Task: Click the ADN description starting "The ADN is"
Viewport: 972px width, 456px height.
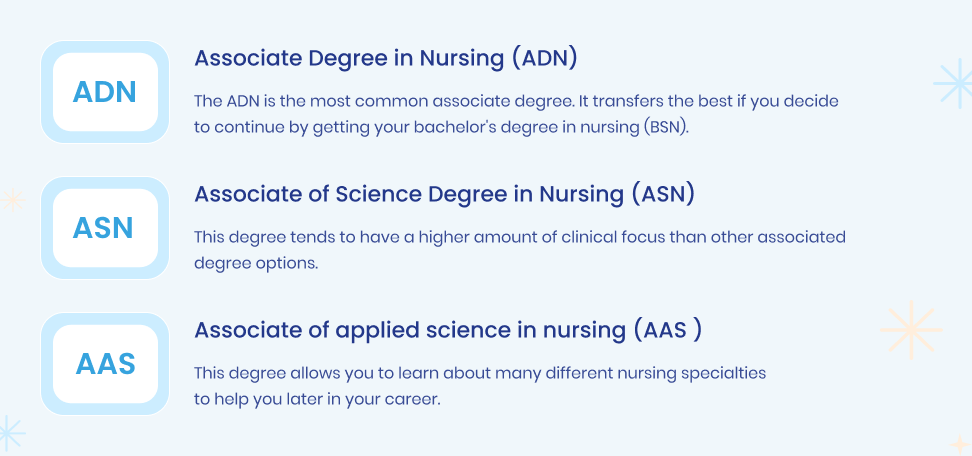Action: click(516, 114)
